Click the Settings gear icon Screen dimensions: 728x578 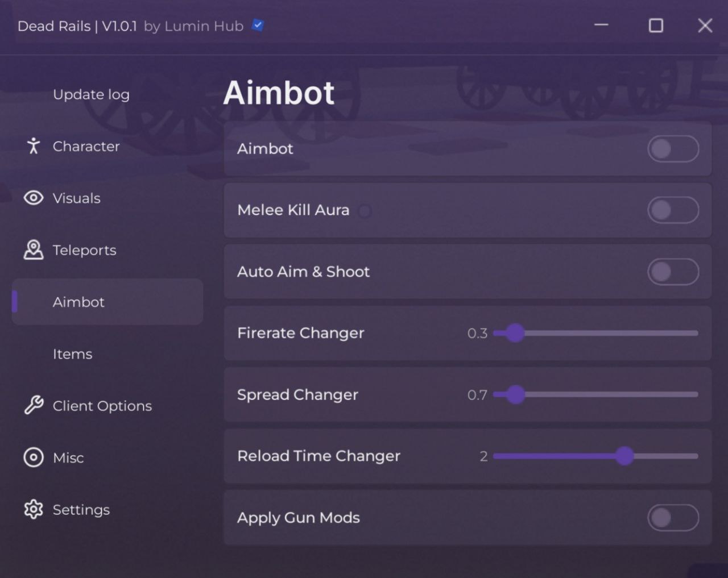click(x=34, y=509)
